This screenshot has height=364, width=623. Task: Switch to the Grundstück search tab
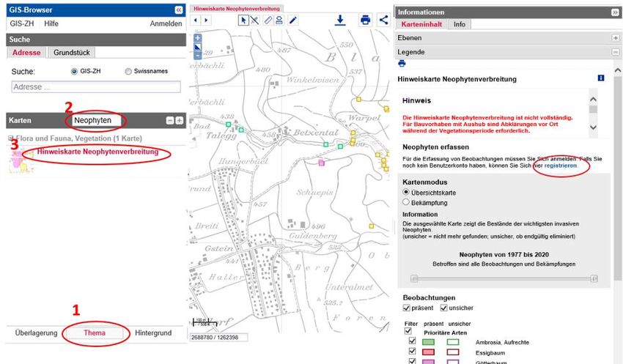coord(71,53)
